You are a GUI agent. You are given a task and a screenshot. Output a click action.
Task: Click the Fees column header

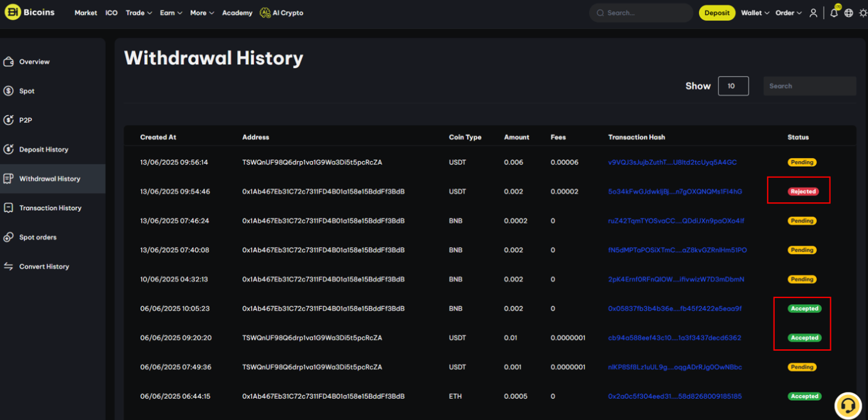pos(558,137)
